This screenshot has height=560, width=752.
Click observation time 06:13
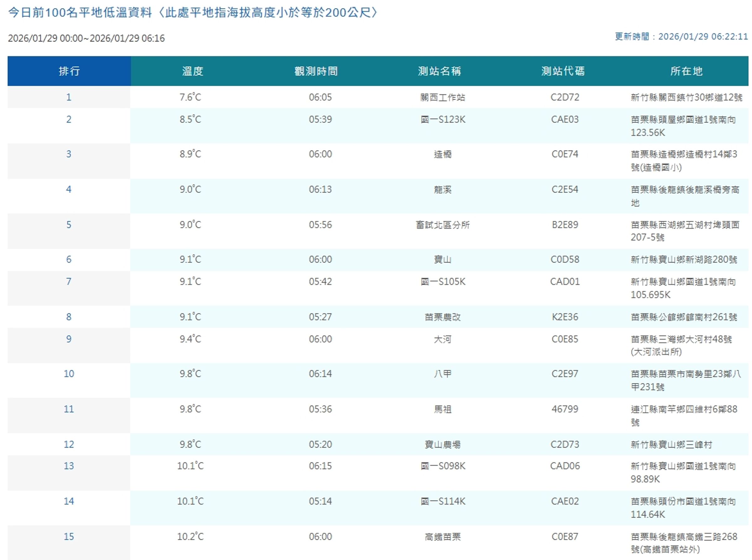tap(320, 190)
